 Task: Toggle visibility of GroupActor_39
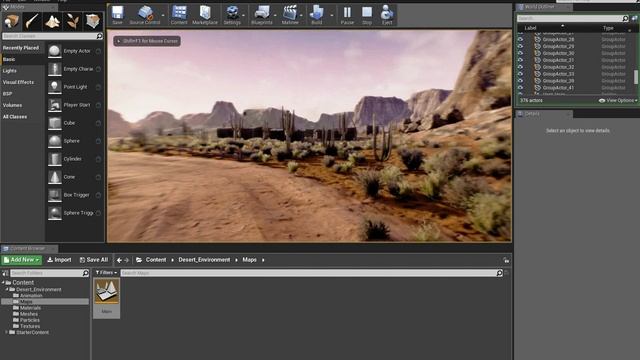pos(520,81)
